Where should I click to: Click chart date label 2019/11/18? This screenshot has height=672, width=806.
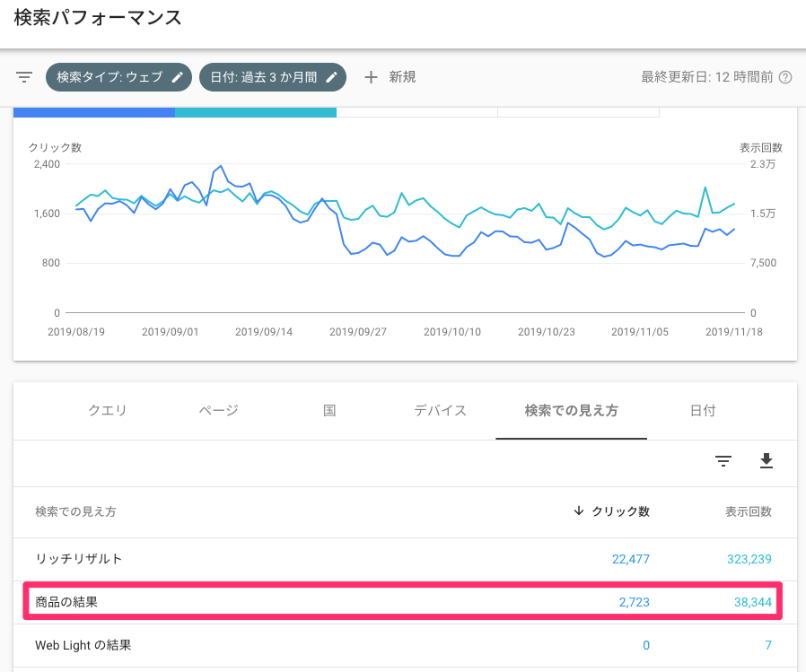(x=734, y=332)
